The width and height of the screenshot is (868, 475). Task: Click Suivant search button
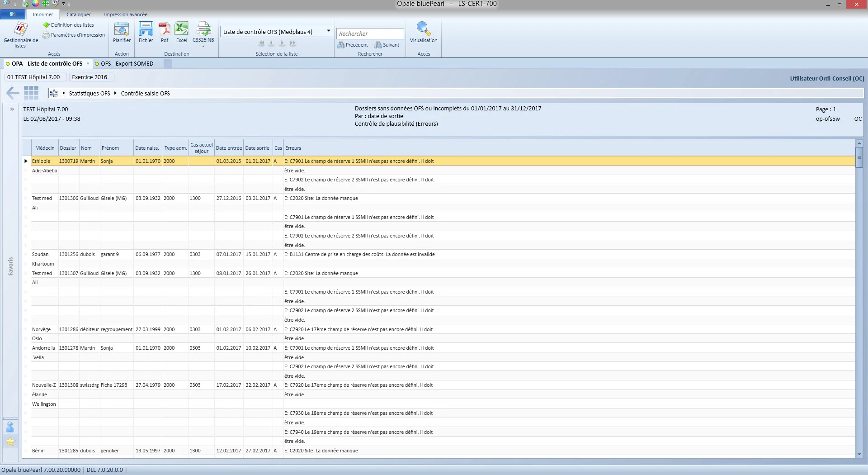point(387,45)
